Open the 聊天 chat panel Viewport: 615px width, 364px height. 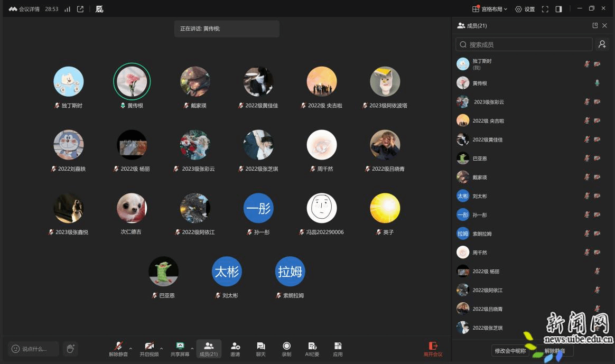point(261,349)
